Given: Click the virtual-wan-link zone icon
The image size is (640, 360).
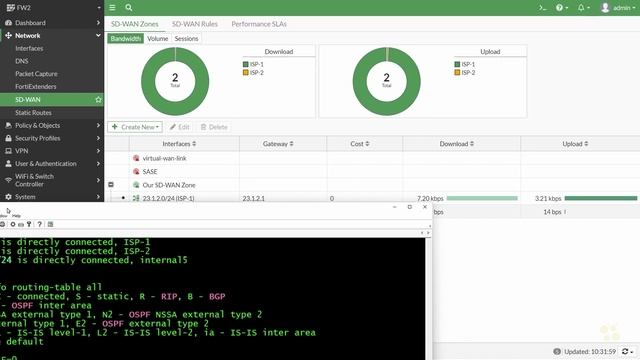Looking at the screenshot, I should [136, 158].
